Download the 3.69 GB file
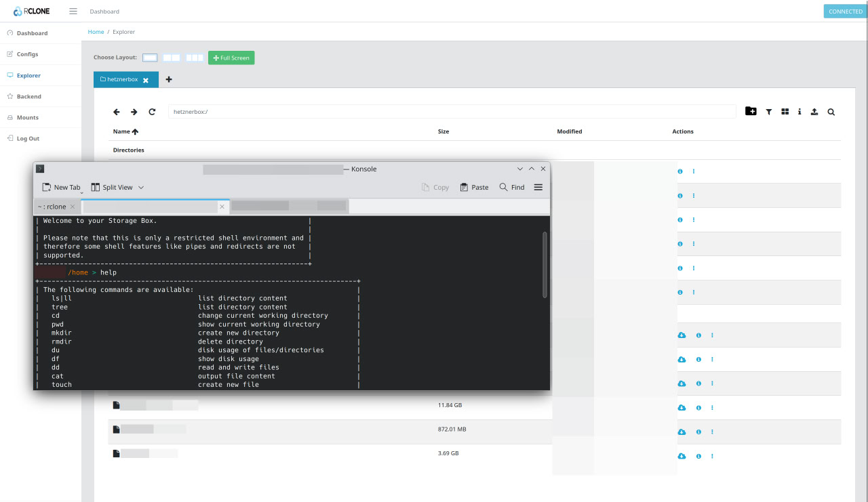868x502 pixels. (682, 457)
